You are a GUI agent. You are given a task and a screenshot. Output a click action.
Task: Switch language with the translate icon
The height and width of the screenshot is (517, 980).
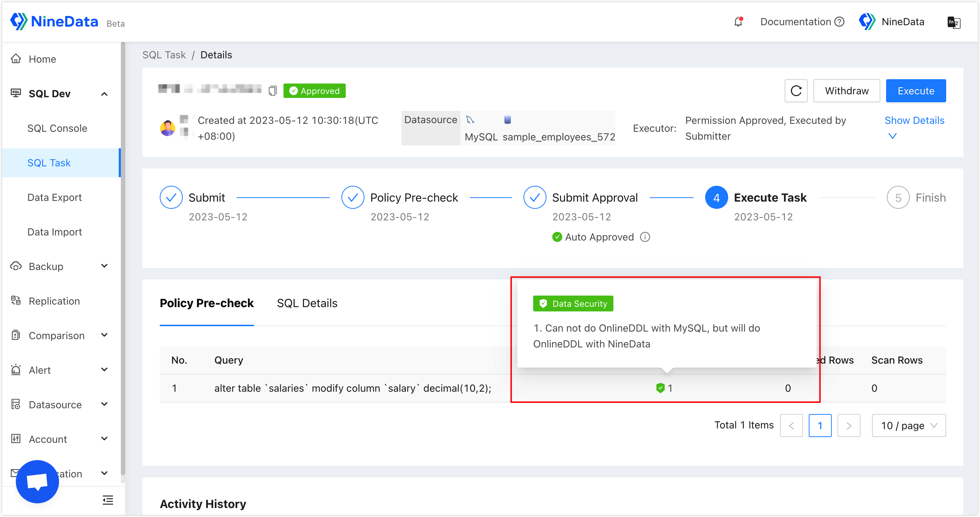click(x=954, y=22)
